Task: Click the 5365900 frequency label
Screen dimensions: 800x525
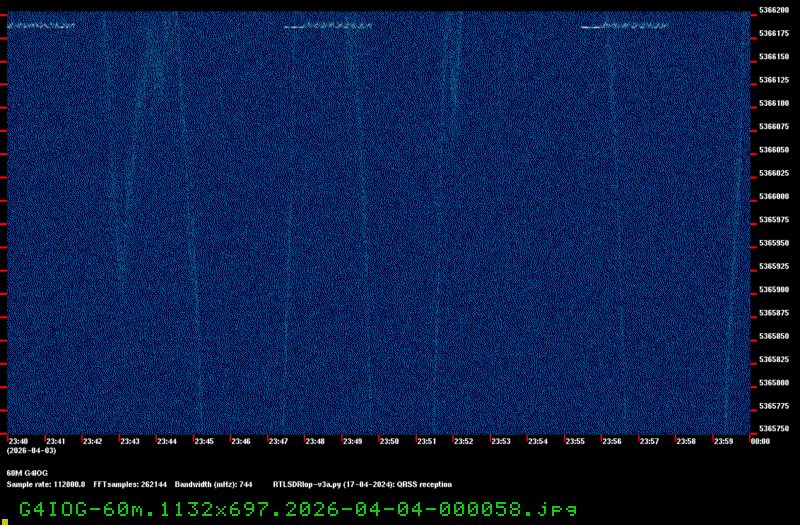Action: [x=774, y=290]
